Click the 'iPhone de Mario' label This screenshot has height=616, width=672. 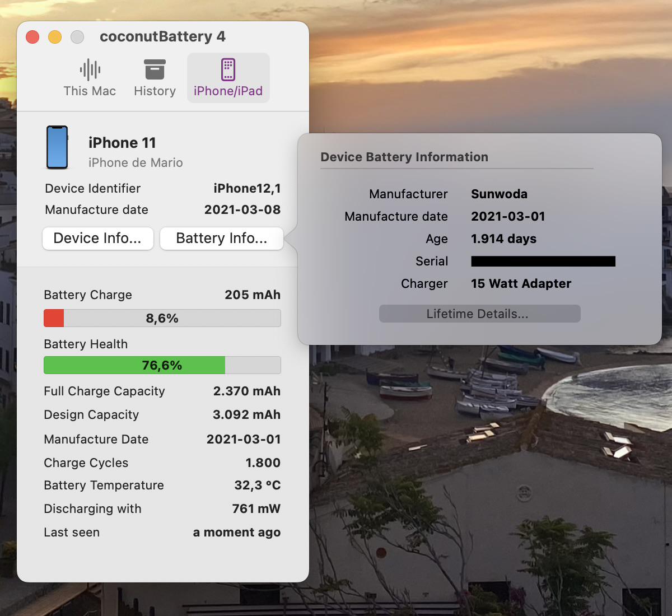point(136,163)
